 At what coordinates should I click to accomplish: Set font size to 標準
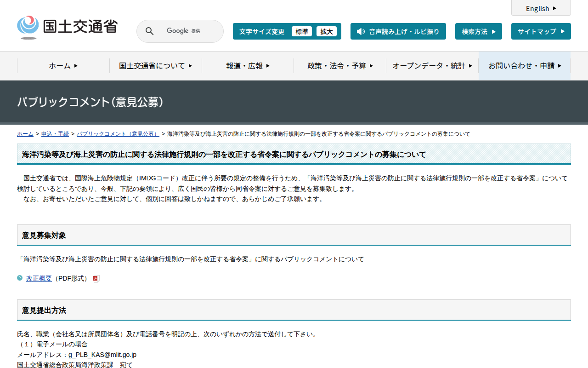[302, 31]
